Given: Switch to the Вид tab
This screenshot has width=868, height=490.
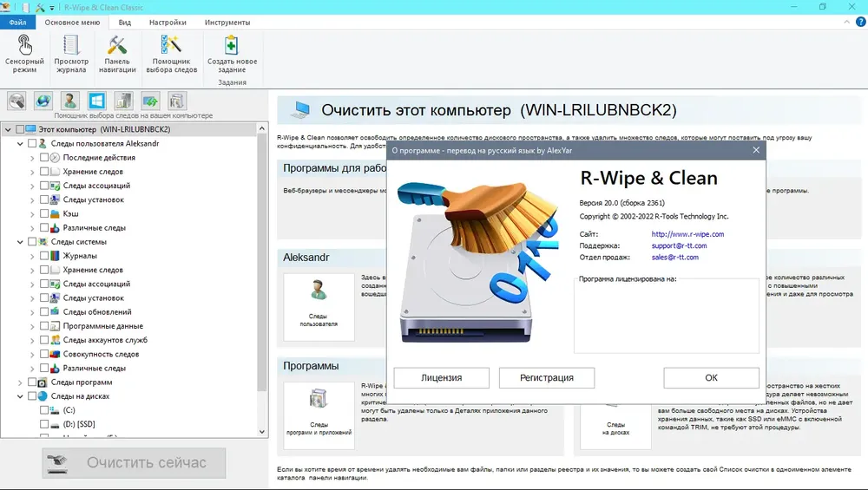Looking at the screenshot, I should tap(124, 23).
